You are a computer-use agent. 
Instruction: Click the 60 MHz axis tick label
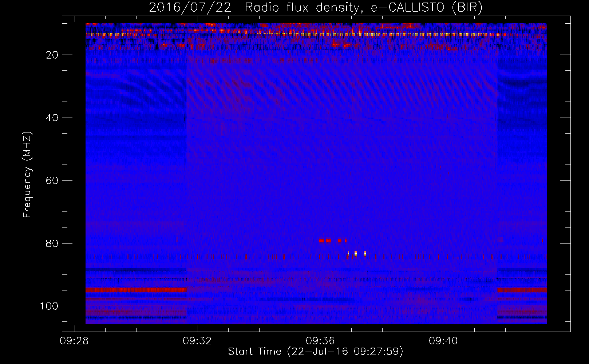pyautogui.click(x=52, y=181)
